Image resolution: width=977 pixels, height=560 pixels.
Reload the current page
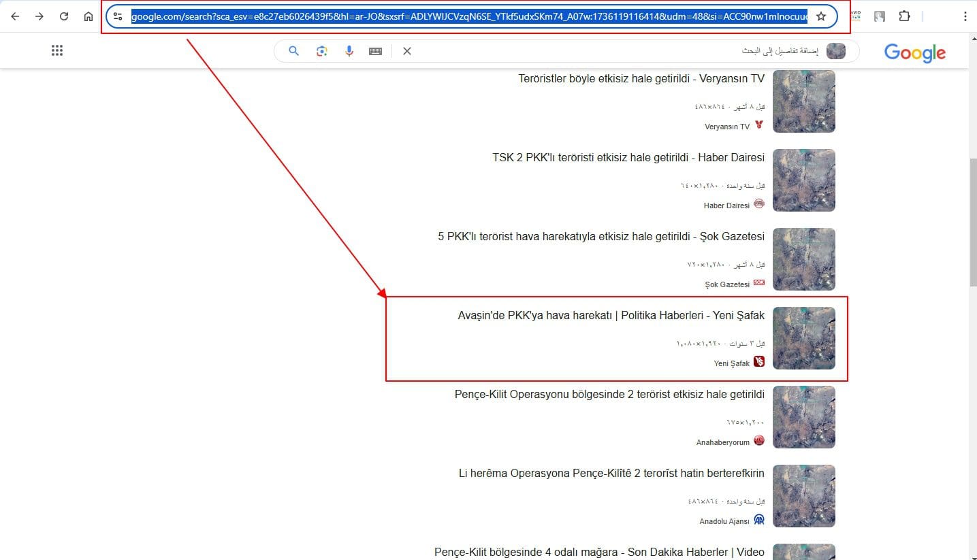pos(64,16)
